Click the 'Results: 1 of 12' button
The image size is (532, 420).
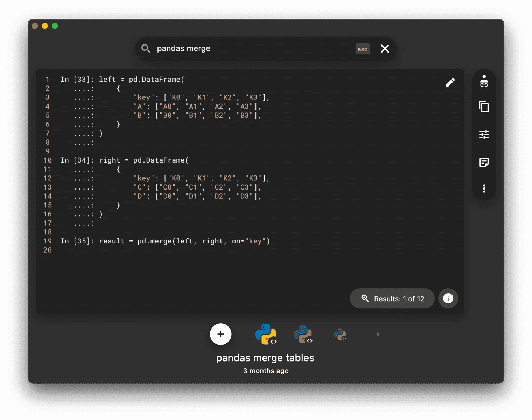[x=392, y=298]
